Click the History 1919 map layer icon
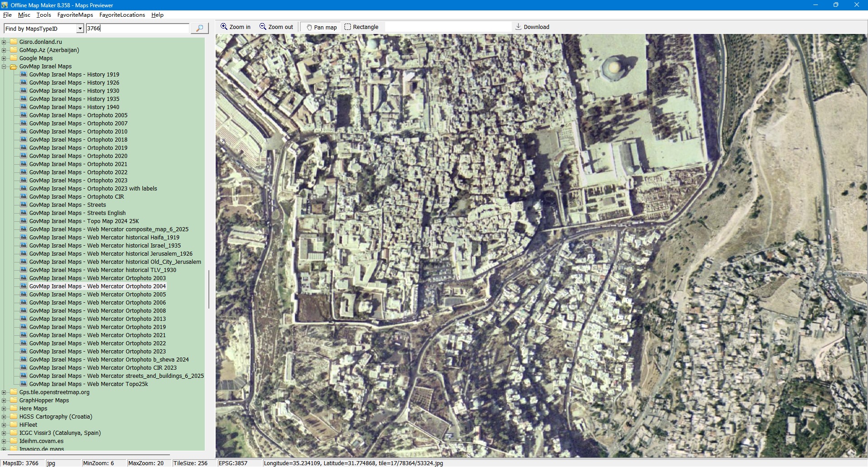Image resolution: width=868 pixels, height=467 pixels. point(24,74)
